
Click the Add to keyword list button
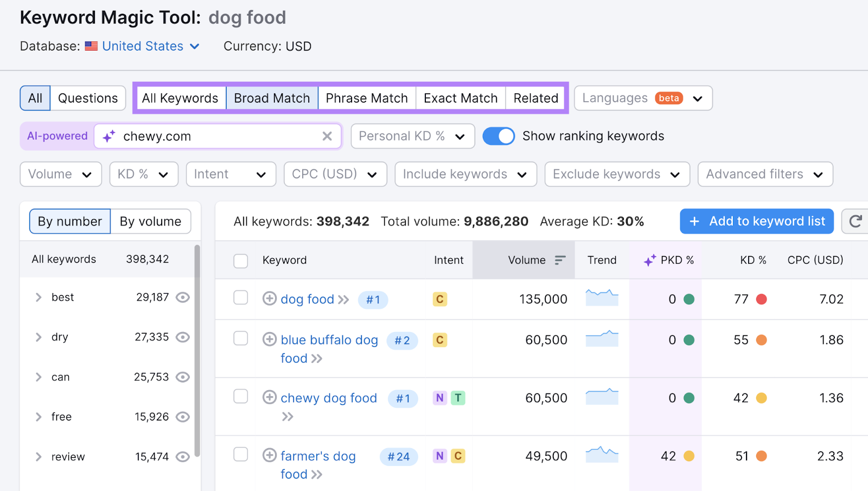click(756, 221)
